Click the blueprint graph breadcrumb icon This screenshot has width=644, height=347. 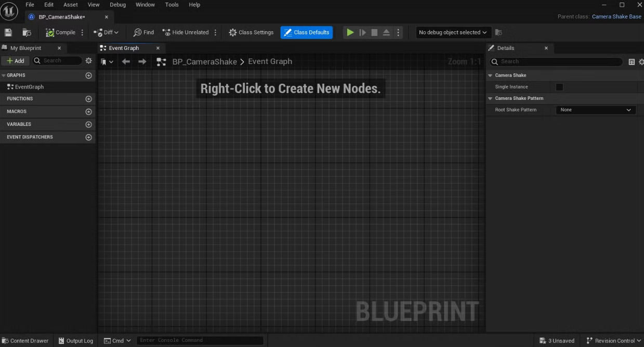tap(162, 62)
